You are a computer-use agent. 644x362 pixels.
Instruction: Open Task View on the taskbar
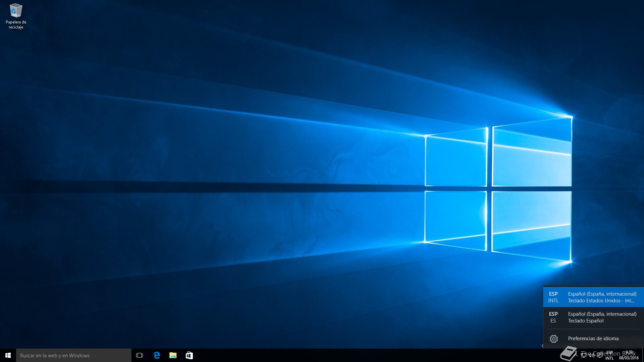[x=140, y=355]
